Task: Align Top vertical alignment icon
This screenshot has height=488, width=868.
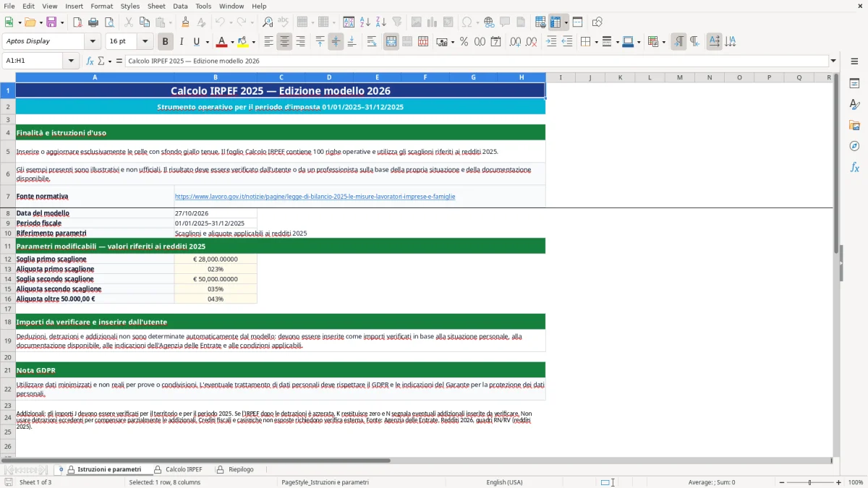Action: (320, 42)
